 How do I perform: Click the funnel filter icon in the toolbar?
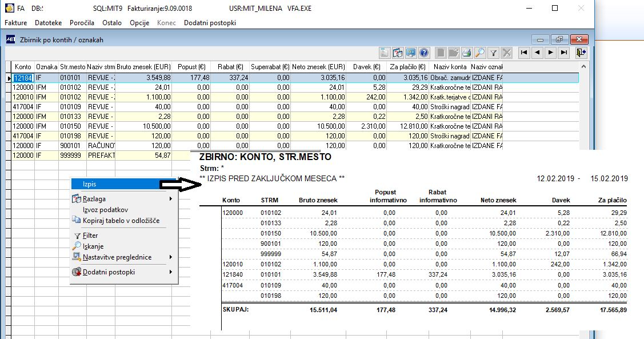pyautogui.click(x=493, y=53)
